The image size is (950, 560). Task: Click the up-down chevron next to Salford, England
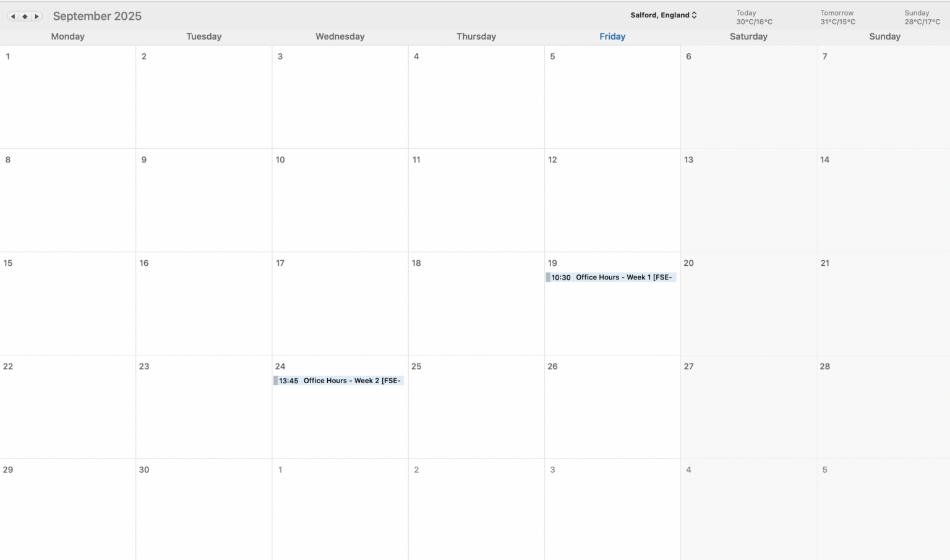[694, 15]
